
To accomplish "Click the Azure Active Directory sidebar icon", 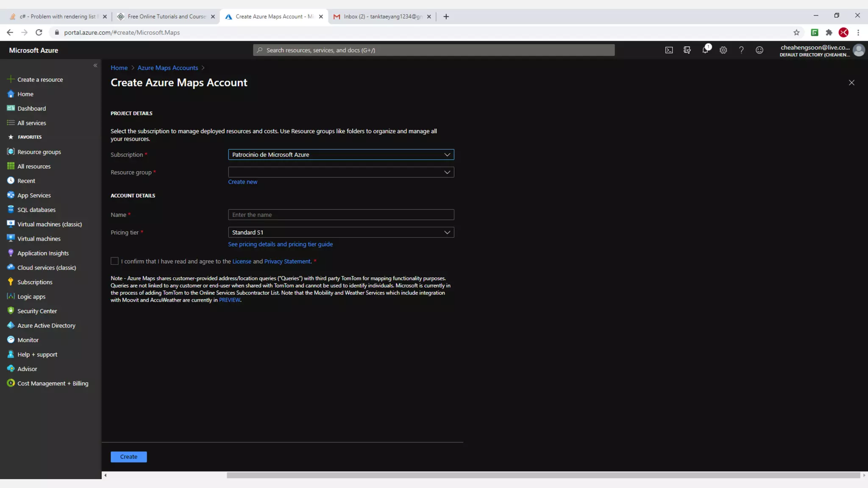I will click(11, 325).
